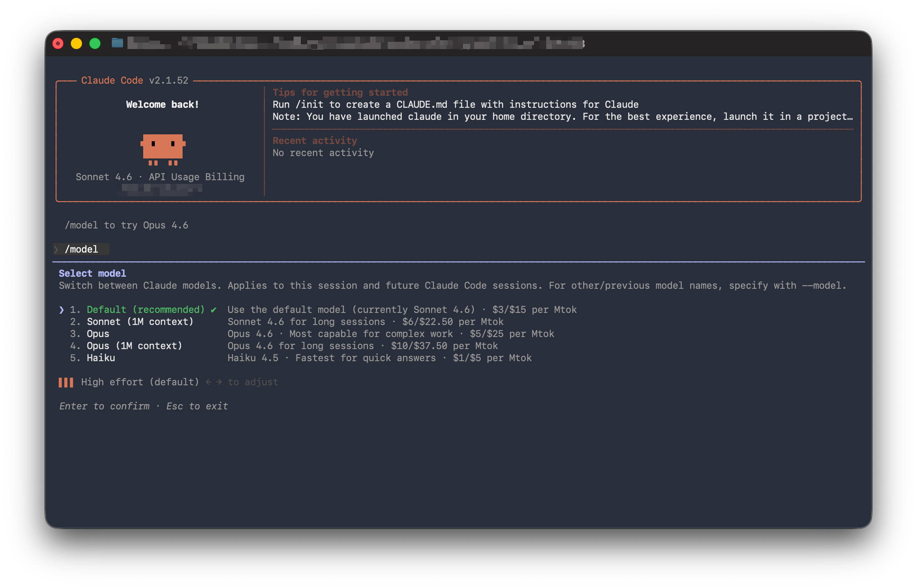Screen dimensions: 917x588
Task: Click 'Claude Code v2.1.52' title
Action: pyautogui.click(x=135, y=80)
